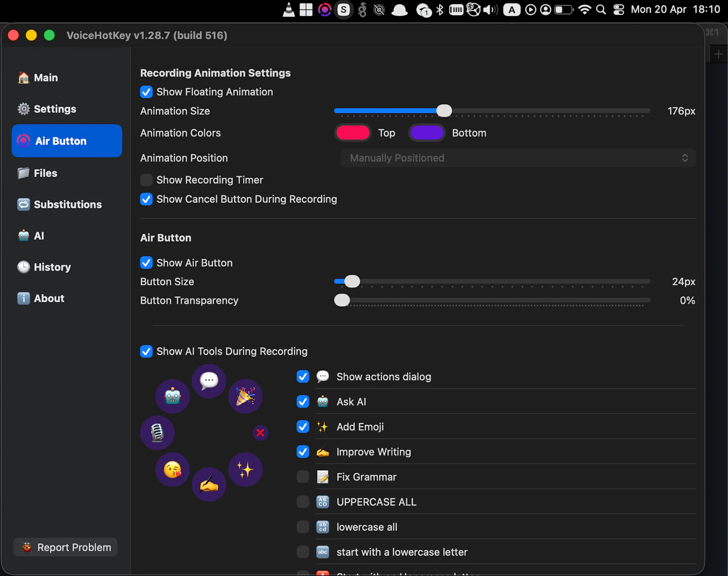This screenshot has width=728, height=576.
Task: Open the Bottom animation color swatch
Action: [427, 133]
